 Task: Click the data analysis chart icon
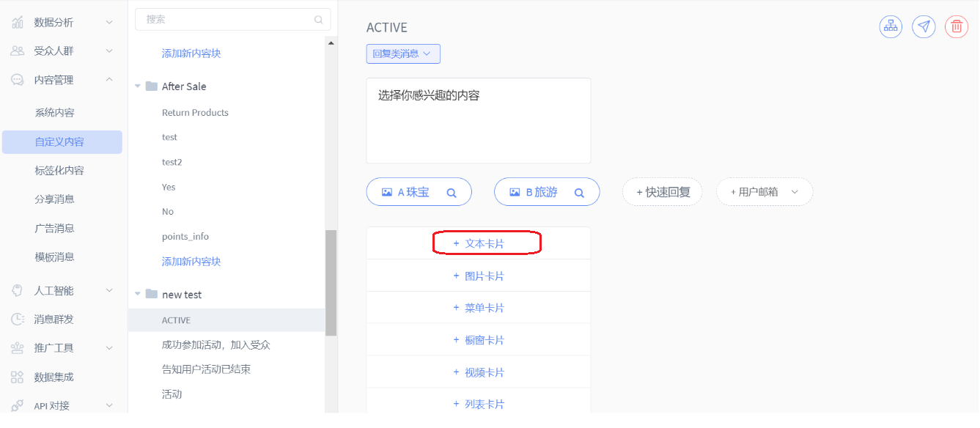coord(17,22)
